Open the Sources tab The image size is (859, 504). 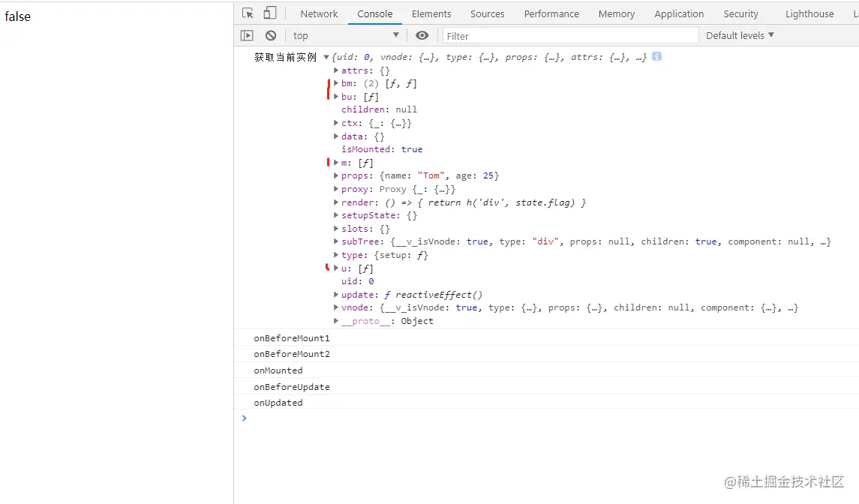tap(487, 13)
